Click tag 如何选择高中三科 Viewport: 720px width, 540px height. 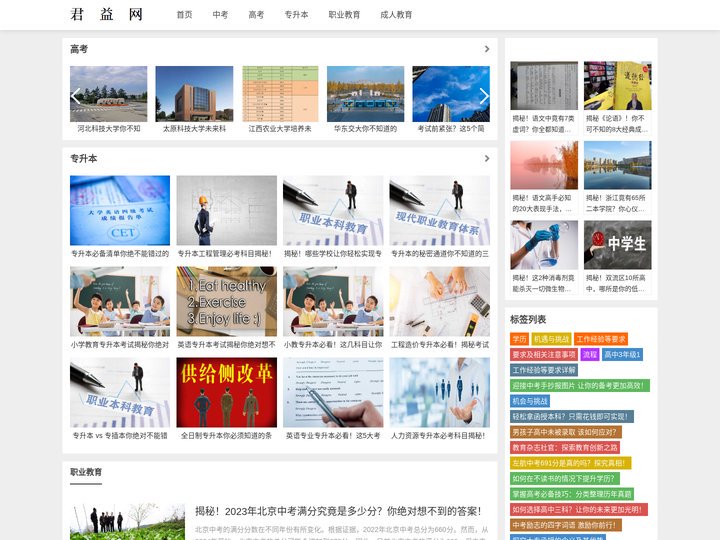579,509
